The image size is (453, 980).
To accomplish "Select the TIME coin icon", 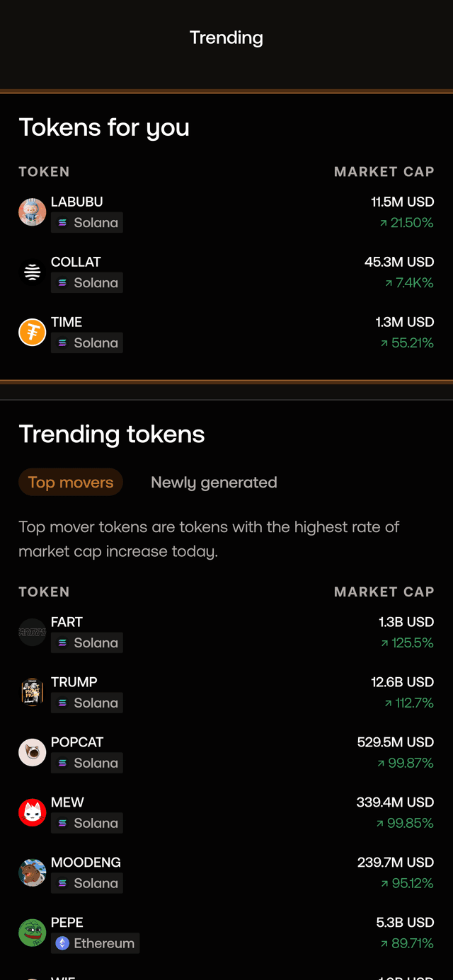I will [32, 332].
